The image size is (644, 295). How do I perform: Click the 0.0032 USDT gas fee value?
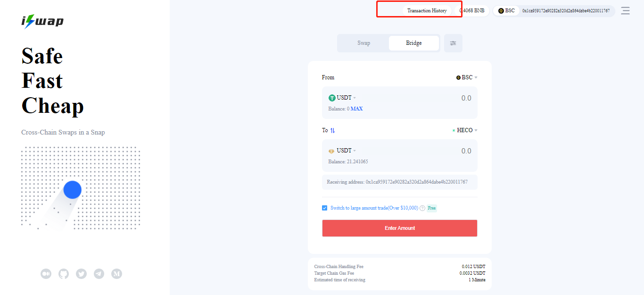click(472, 273)
